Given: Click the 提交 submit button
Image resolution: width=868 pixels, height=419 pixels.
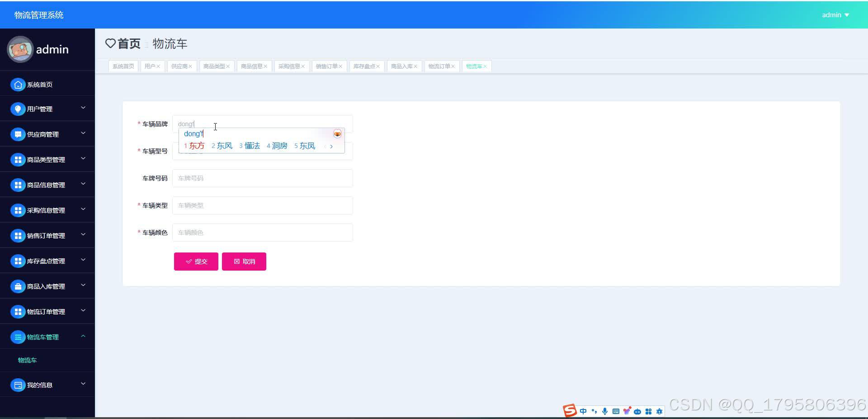Looking at the screenshot, I should point(196,262).
